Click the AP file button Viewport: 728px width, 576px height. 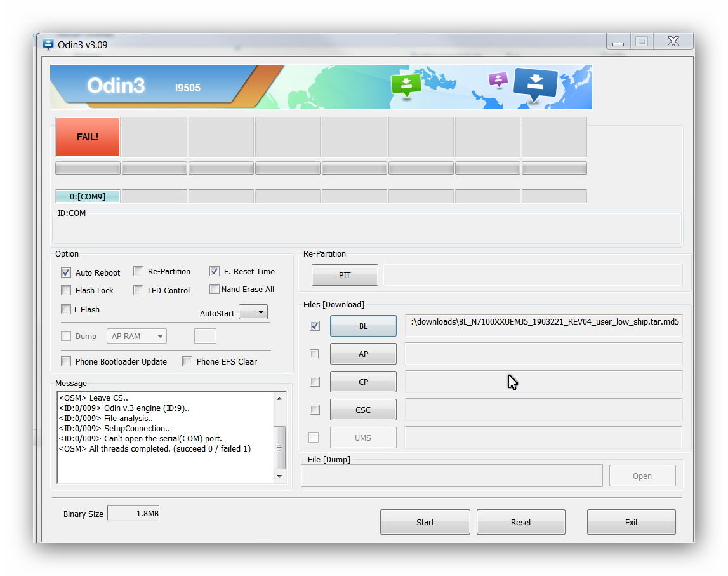point(363,354)
